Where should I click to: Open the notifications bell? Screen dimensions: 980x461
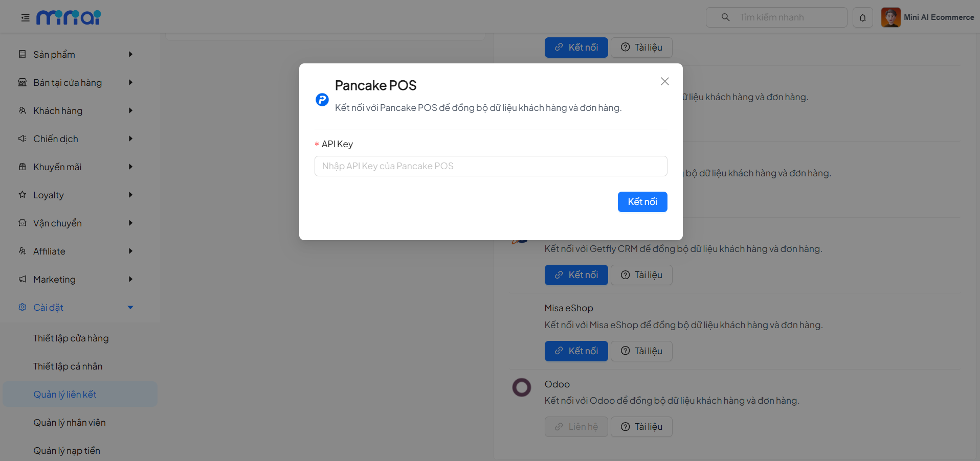(x=862, y=18)
